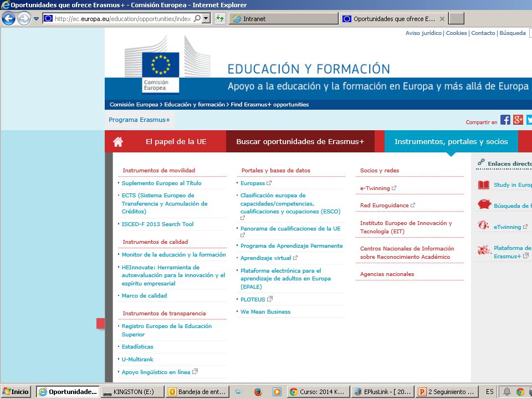Image resolution: width=532 pixels, height=399 pixels.
Task: Click Educación y formación breadcrumb link
Action: point(195,105)
